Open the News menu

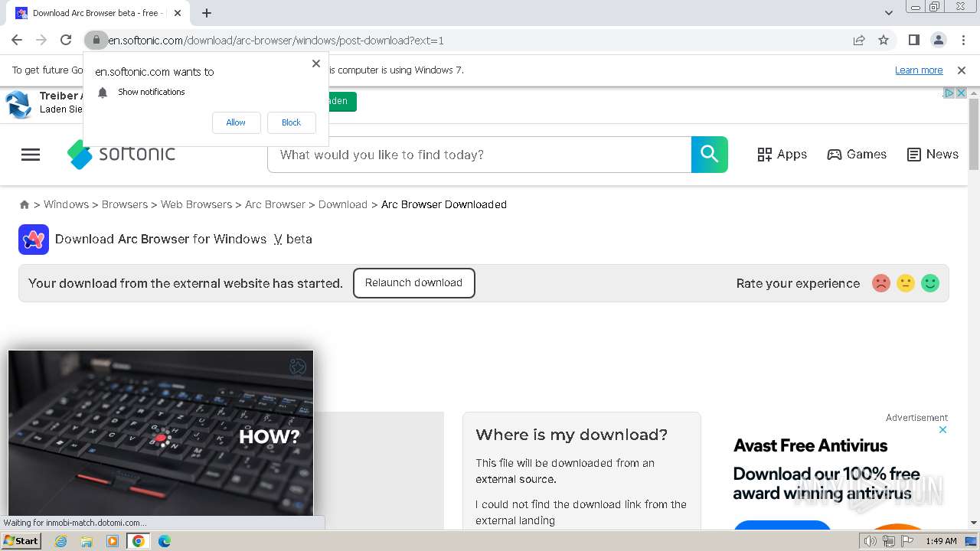[933, 155]
